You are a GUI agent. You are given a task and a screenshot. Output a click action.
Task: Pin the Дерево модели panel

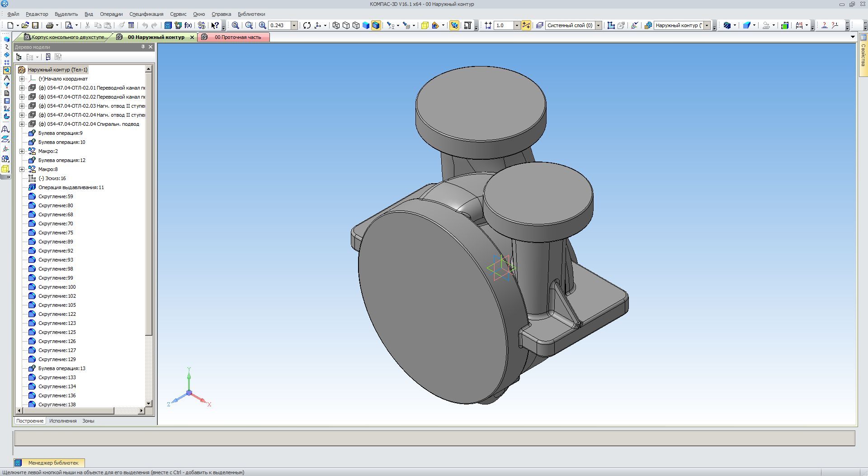pyautogui.click(x=143, y=47)
